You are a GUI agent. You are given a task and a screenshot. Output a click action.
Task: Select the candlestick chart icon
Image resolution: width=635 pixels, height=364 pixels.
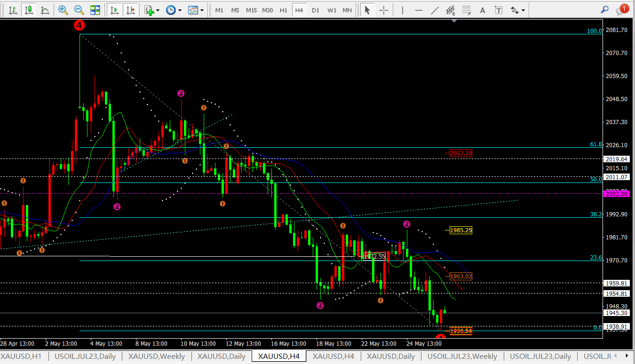click(29, 10)
